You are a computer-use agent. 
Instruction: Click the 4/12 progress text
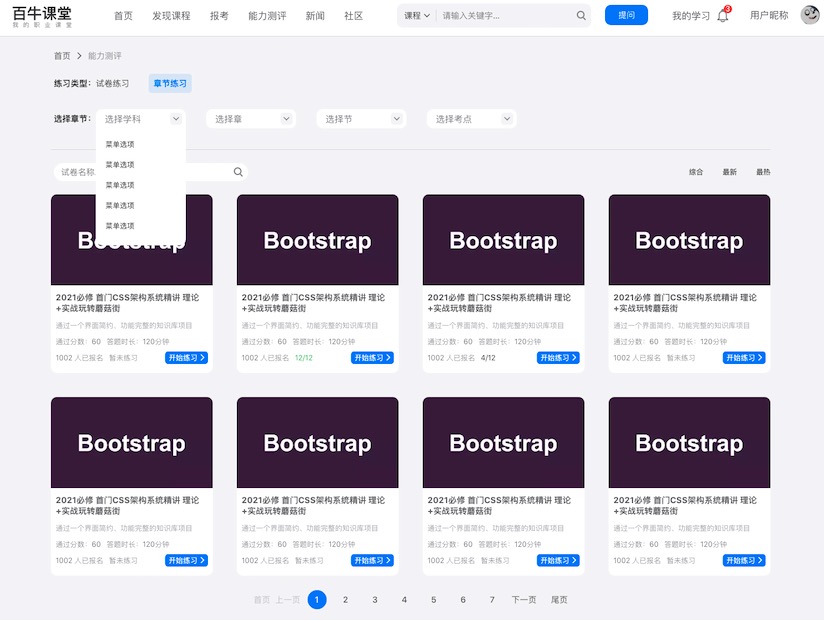[x=488, y=358]
